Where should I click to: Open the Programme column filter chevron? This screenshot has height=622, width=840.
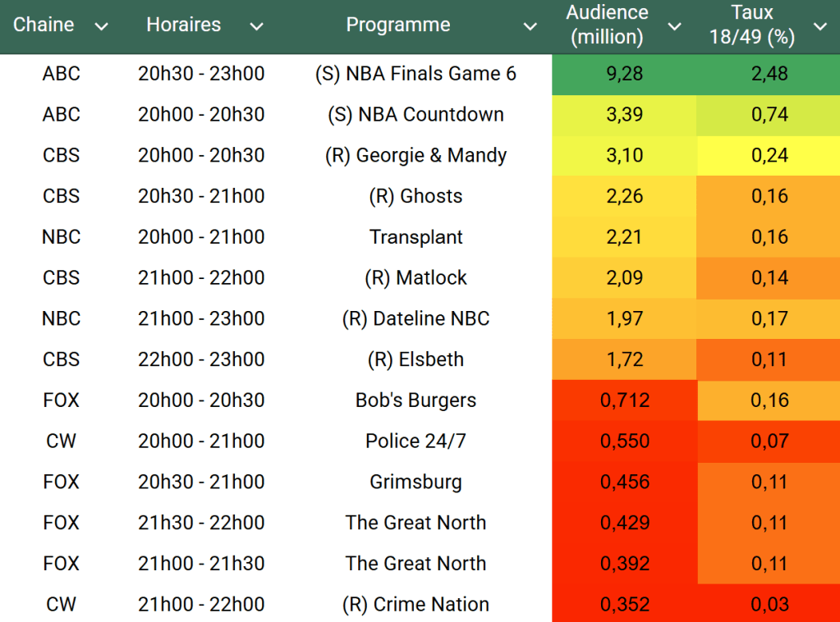(x=530, y=27)
